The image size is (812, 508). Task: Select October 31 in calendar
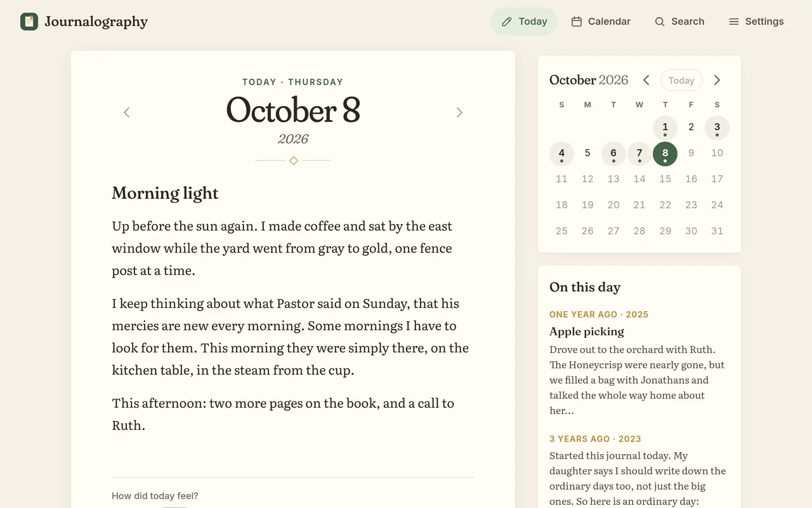coord(717,232)
